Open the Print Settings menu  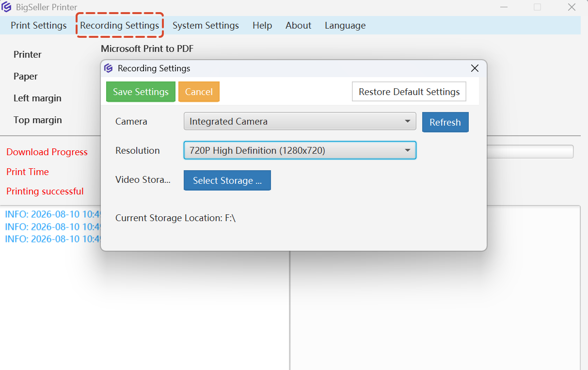click(39, 25)
